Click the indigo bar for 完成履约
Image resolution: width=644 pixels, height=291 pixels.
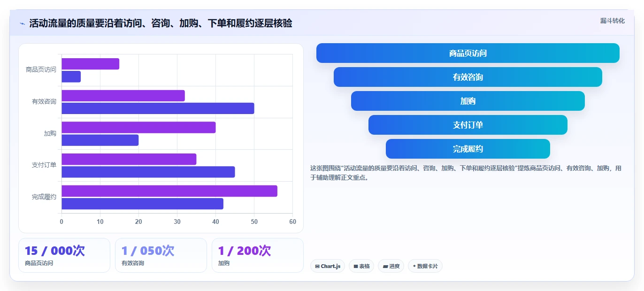(x=142, y=204)
